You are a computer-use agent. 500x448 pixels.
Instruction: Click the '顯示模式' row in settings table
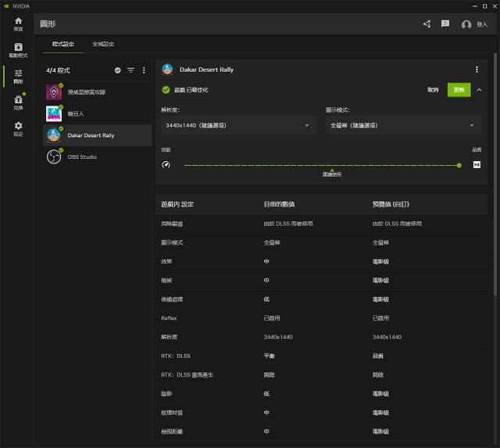(x=321, y=242)
